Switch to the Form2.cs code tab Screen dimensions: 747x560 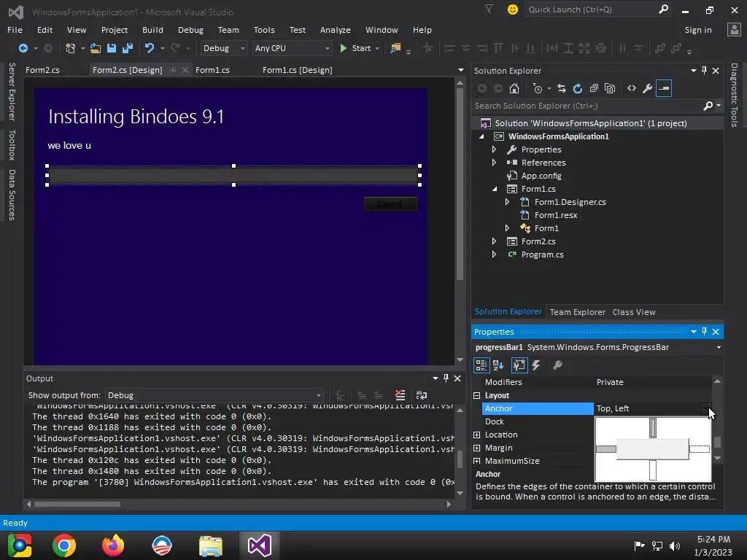click(42, 70)
